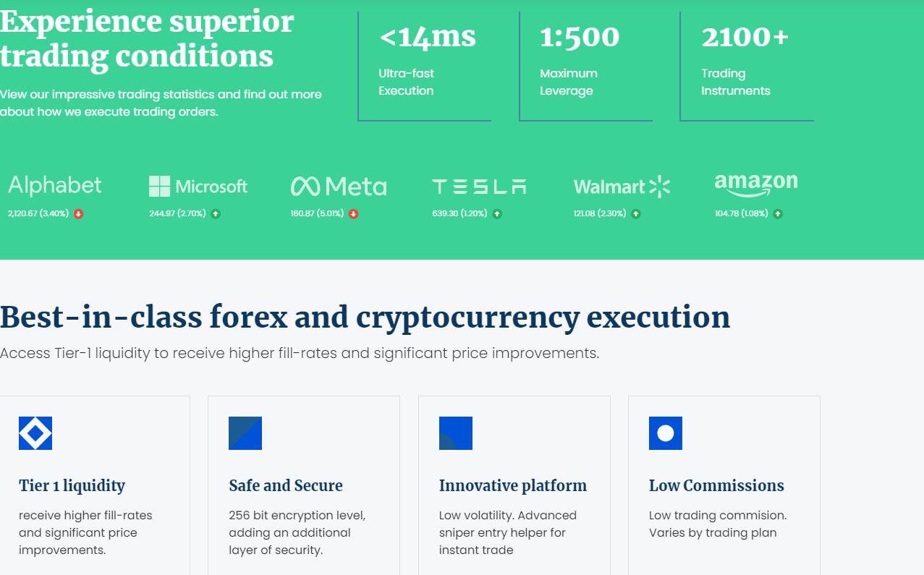Screen dimensions: 924x575
Task: Click the Meta logo
Action: (339, 187)
